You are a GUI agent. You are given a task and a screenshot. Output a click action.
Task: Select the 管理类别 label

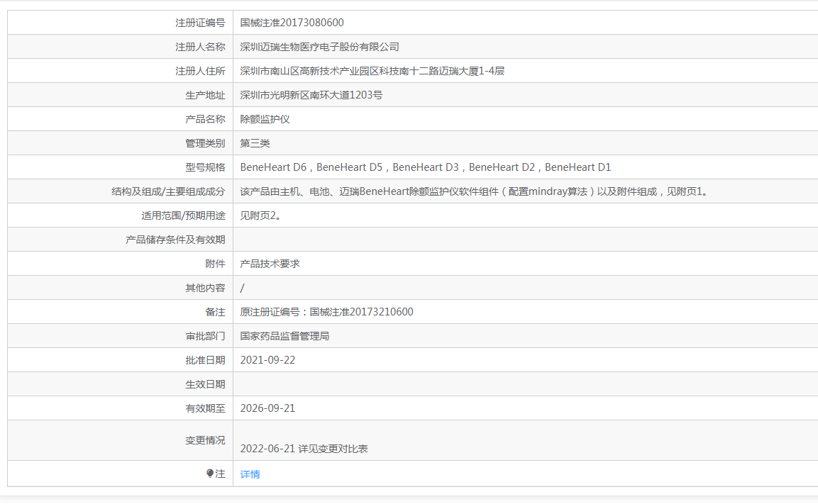point(205,143)
